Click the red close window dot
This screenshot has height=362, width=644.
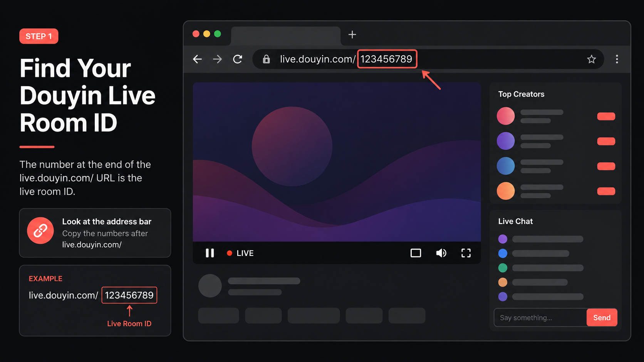click(196, 34)
